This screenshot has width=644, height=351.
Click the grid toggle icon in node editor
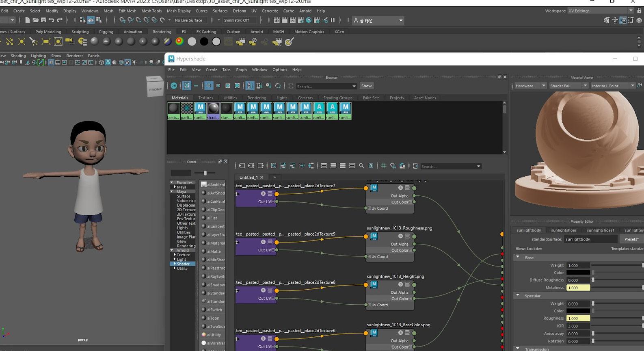pyautogui.click(x=383, y=166)
